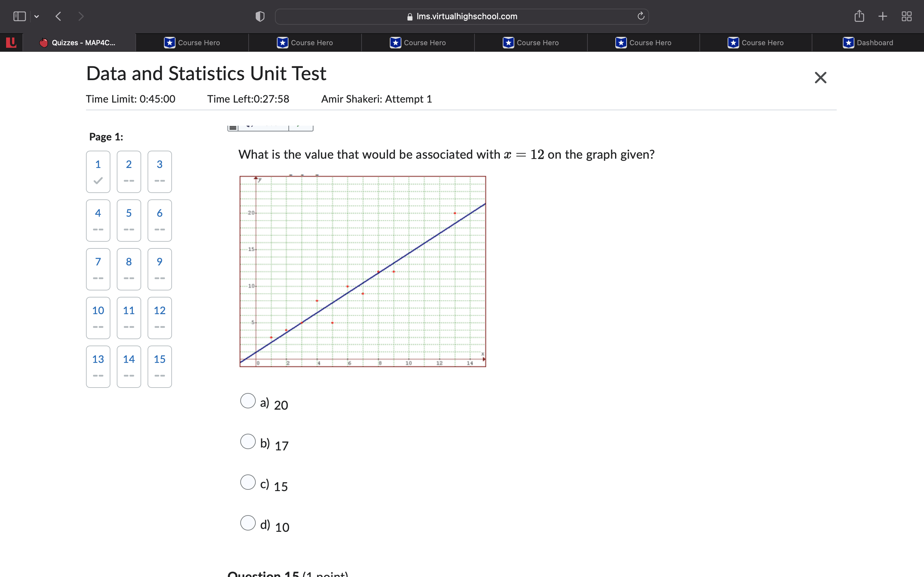Select answer a) 20

(248, 401)
